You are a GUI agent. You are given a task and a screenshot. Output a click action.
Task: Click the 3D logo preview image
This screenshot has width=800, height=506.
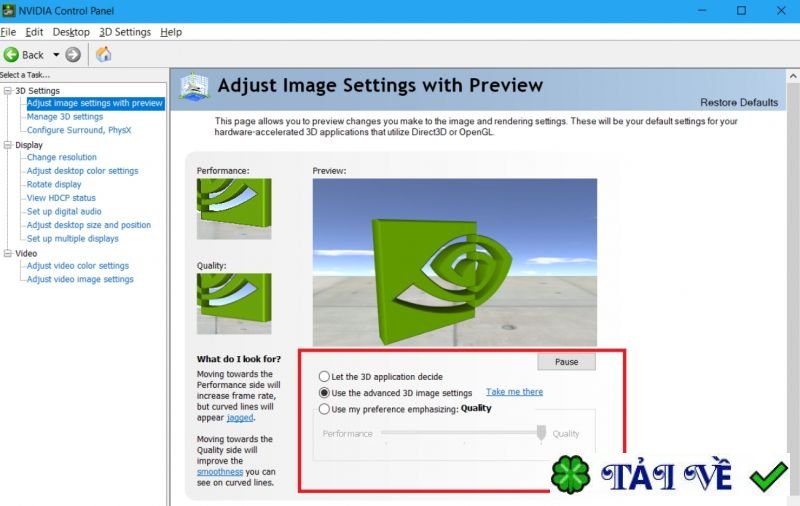(455, 262)
